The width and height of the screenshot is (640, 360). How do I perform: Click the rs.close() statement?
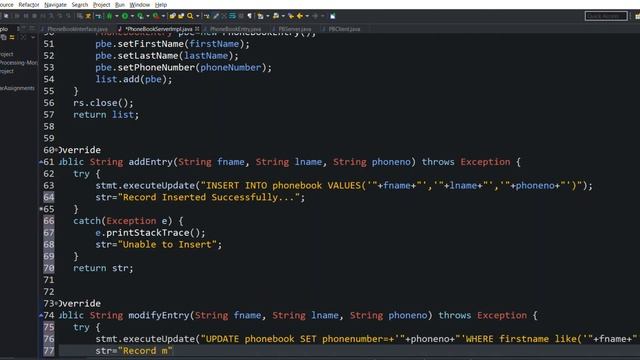[103, 103]
